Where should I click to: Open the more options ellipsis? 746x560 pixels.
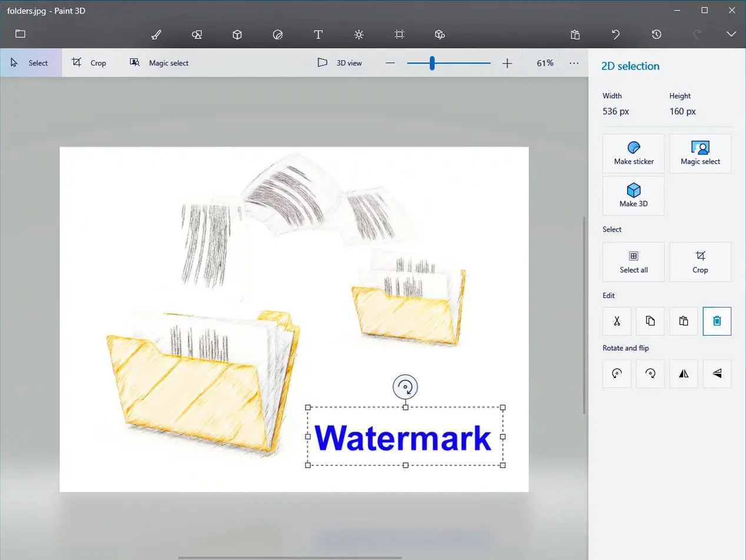pos(574,63)
